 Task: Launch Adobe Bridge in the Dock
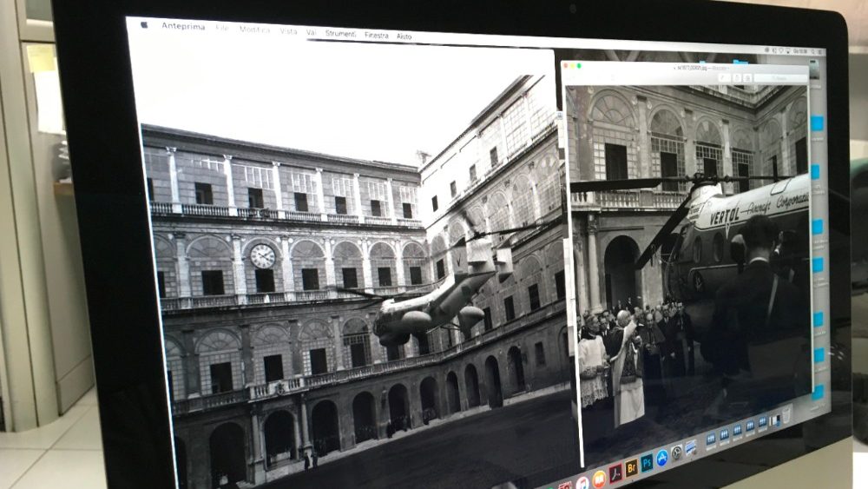pos(632,467)
